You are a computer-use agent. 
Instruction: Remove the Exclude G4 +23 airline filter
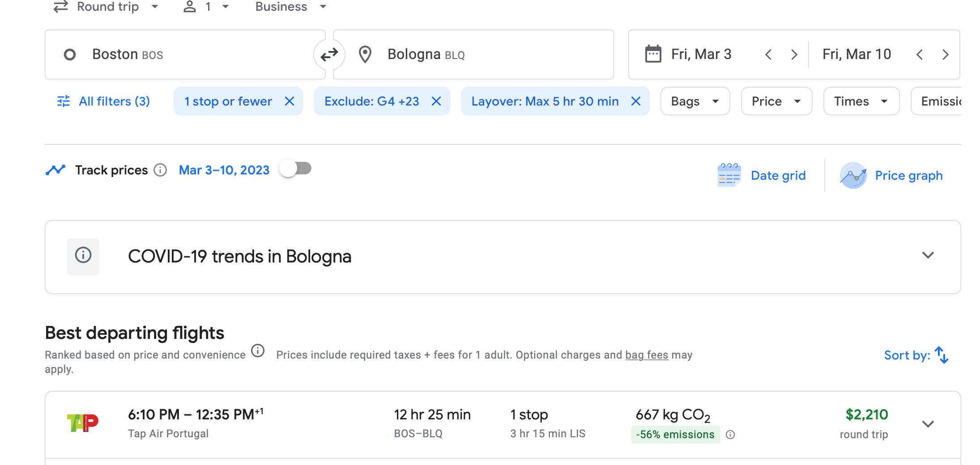click(x=436, y=101)
